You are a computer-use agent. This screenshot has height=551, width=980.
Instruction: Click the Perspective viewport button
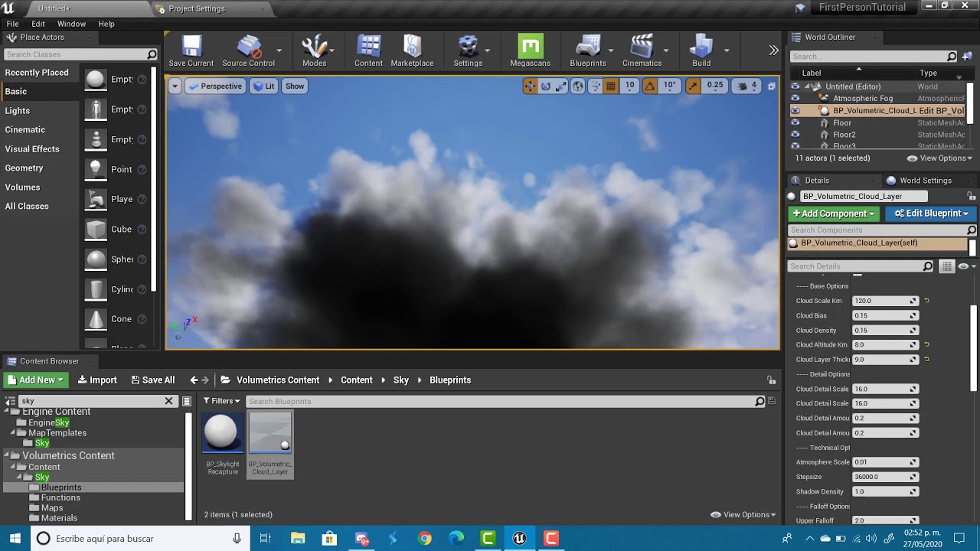[215, 86]
